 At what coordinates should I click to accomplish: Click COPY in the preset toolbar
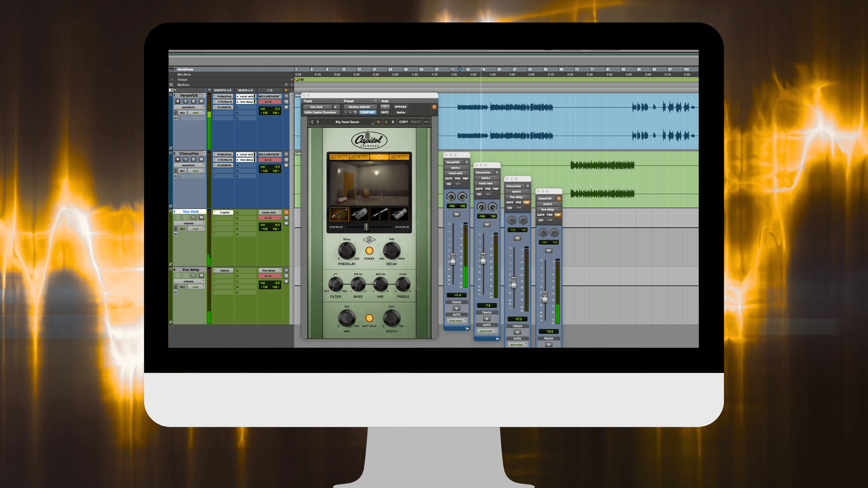[x=403, y=122]
